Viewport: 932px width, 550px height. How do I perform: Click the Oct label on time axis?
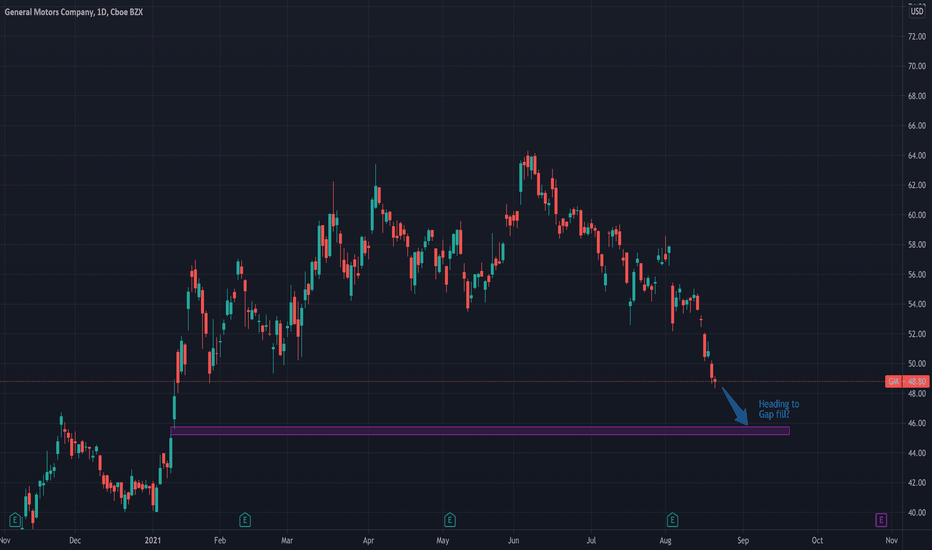coord(817,540)
